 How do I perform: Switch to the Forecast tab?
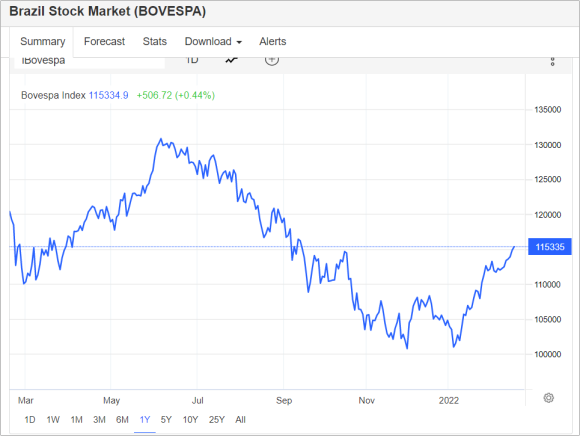(x=104, y=41)
